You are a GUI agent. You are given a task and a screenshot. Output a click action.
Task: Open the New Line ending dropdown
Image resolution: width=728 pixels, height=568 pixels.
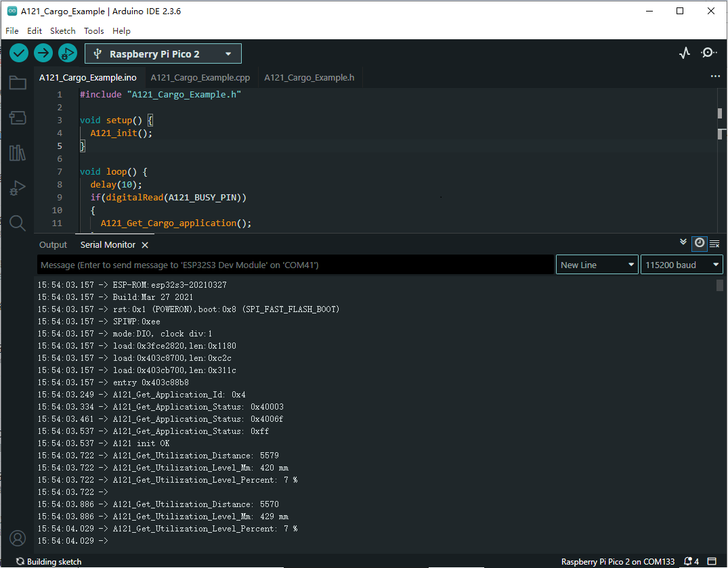[597, 265]
